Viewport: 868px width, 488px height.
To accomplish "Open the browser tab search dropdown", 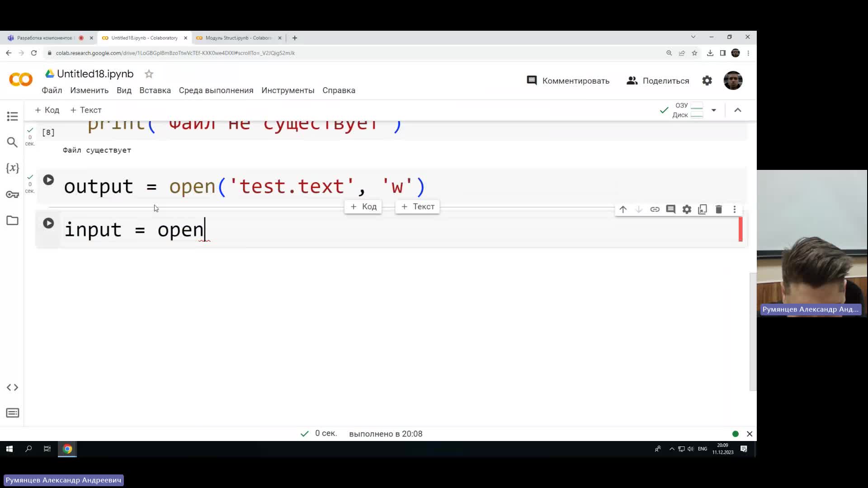I will pyautogui.click(x=693, y=37).
